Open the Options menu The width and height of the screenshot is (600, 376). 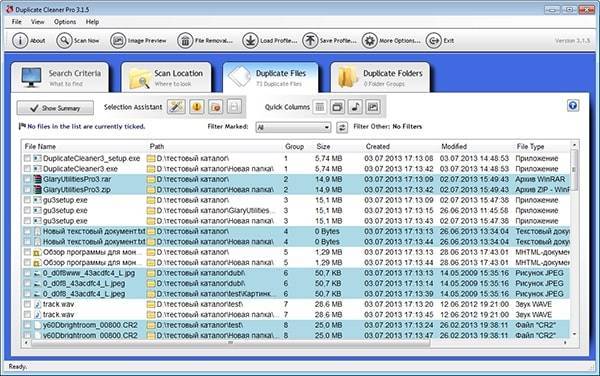click(x=65, y=22)
